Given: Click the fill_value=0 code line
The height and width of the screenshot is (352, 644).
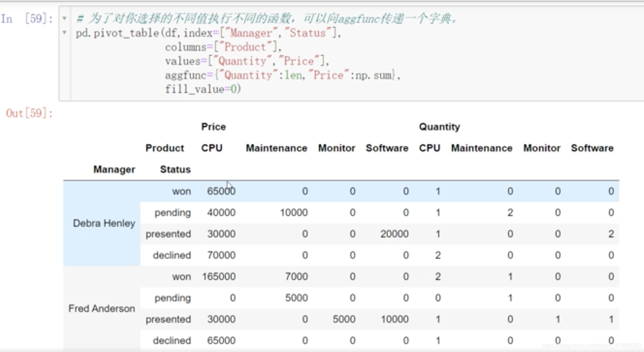Looking at the screenshot, I should pos(203,89).
